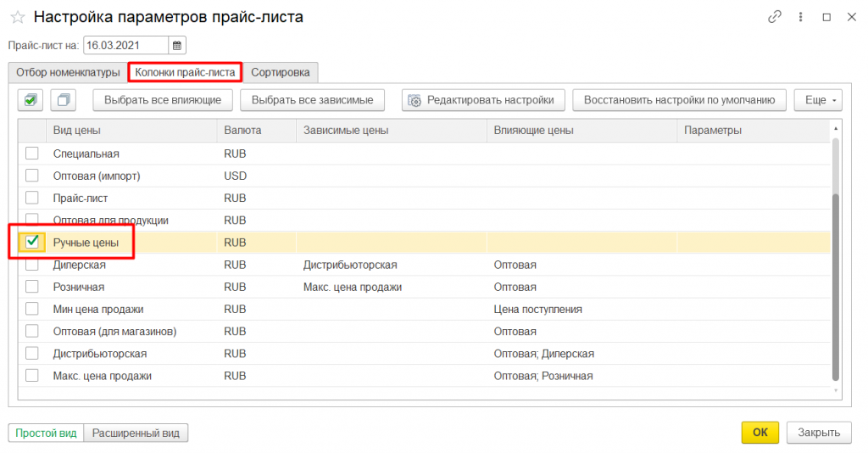Viewport: 868px width, 453px height.
Task: Enable the Специальная price checkbox
Action: pos(32,154)
